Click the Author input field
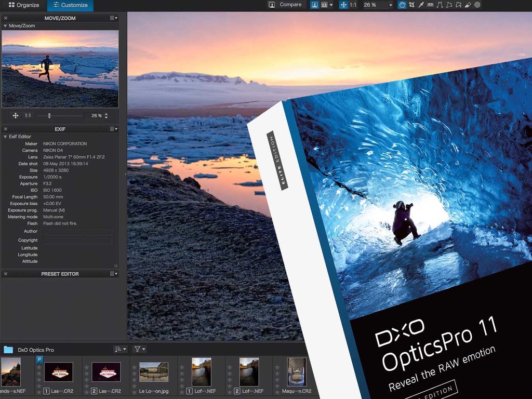532x399 pixels. click(x=78, y=232)
